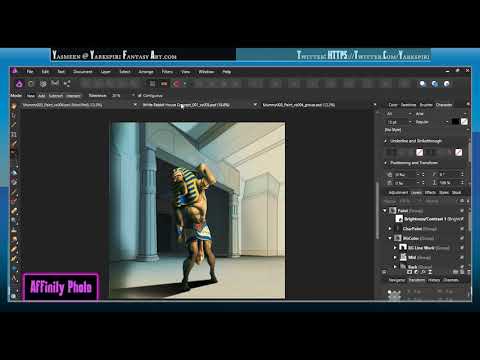
Task: Toggle visibility of the Paint group layer
Action: (x=462, y=211)
